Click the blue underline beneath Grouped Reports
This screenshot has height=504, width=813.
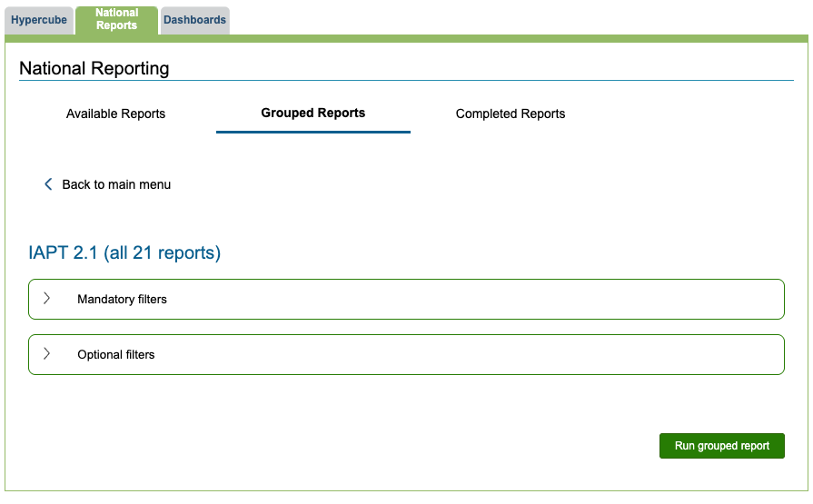312,132
